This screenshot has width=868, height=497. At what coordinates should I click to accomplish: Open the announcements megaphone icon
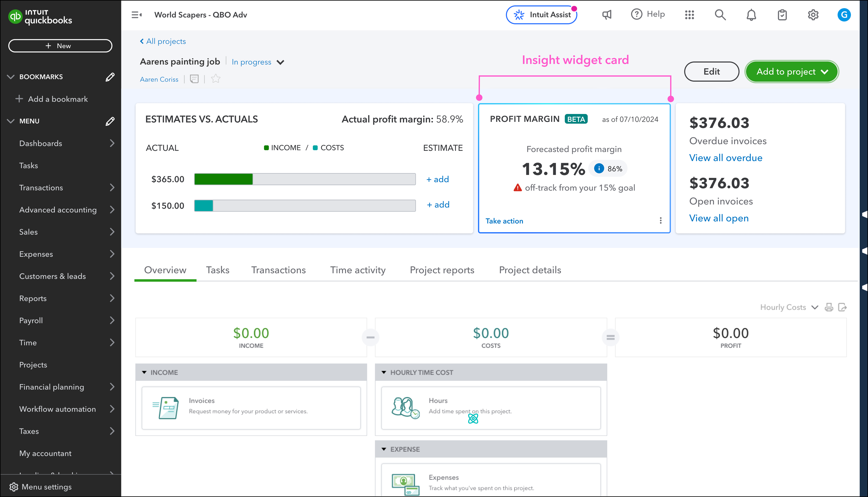pos(607,15)
